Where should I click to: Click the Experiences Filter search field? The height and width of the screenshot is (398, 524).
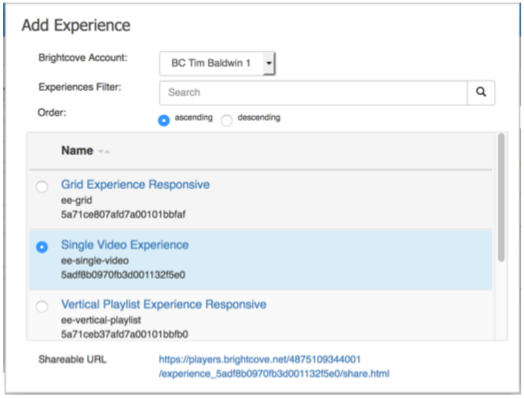pos(313,93)
